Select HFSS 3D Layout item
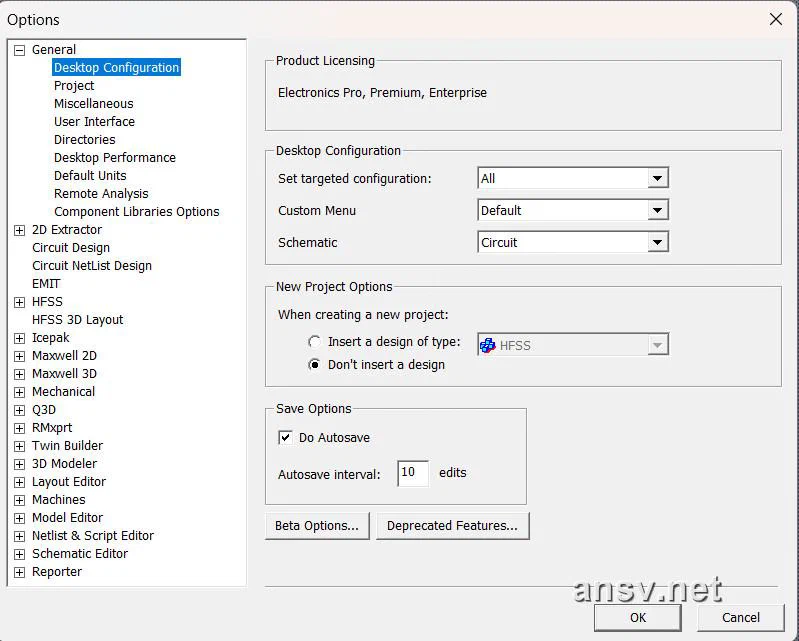 coord(77,319)
